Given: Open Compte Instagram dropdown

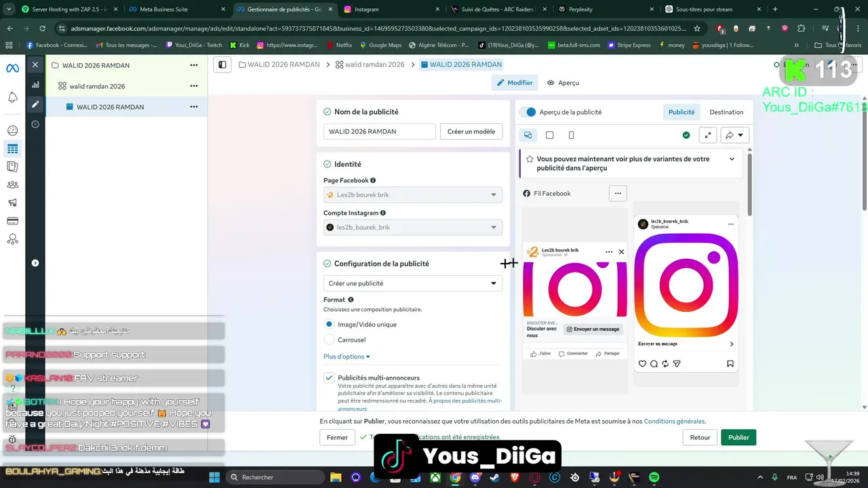Looking at the screenshot, I should coord(413,227).
